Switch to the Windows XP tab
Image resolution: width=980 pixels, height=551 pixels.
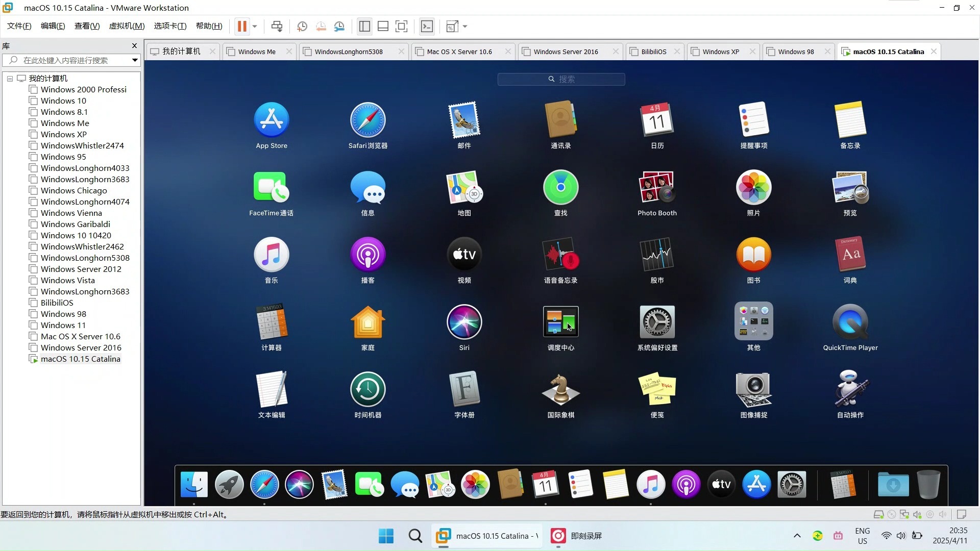[720, 52]
